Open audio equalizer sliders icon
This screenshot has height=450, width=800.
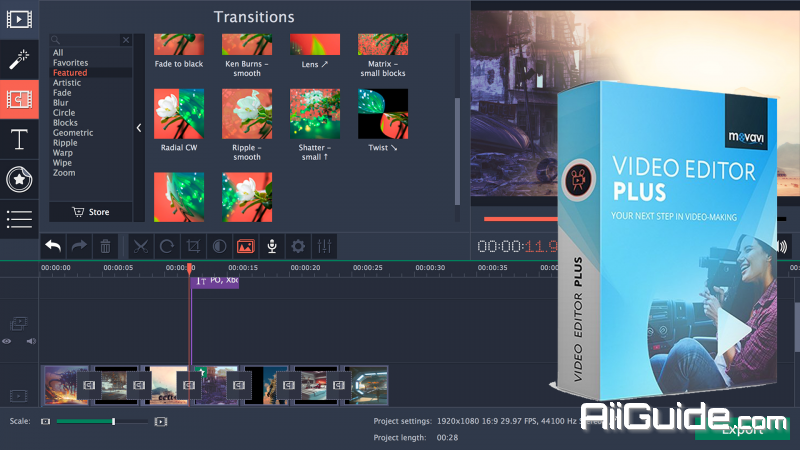324,246
